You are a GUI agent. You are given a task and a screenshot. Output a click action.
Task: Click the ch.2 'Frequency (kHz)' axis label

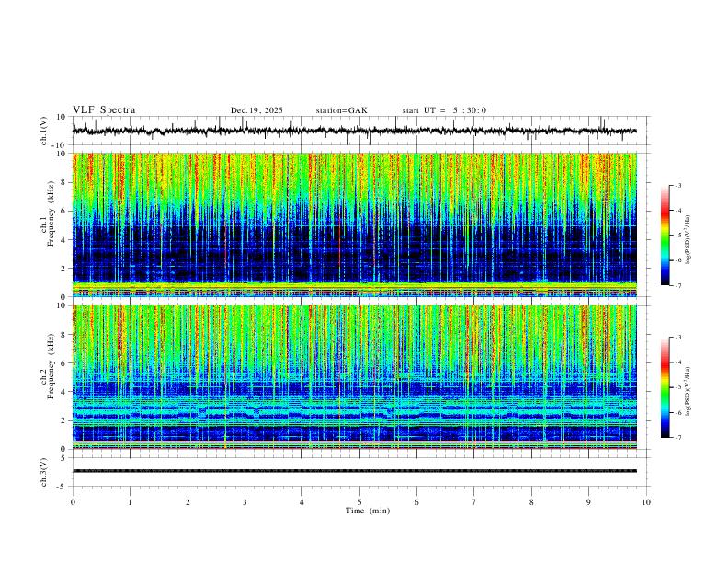[51, 366]
